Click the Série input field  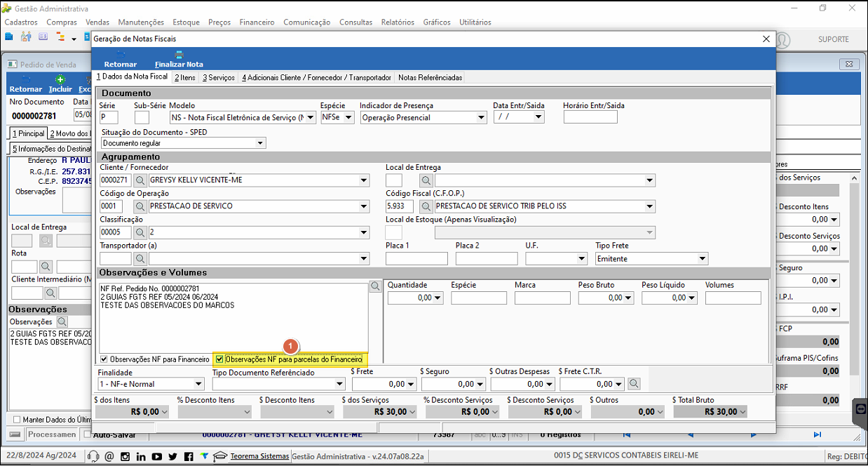[x=109, y=117]
